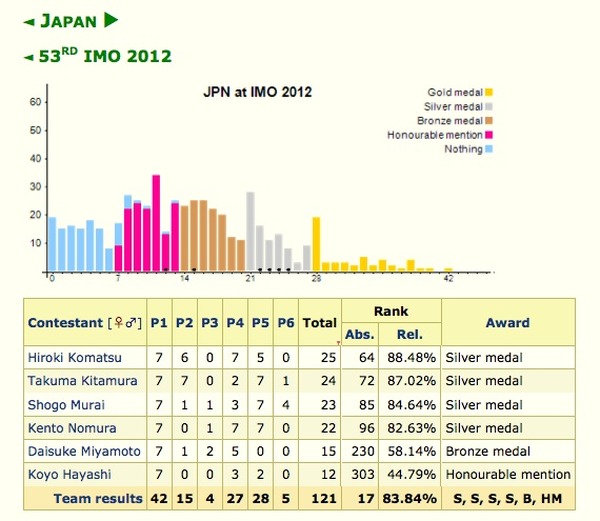Go to previous year arrow before 53rd IMO
The image size is (600, 521).
[29, 57]
